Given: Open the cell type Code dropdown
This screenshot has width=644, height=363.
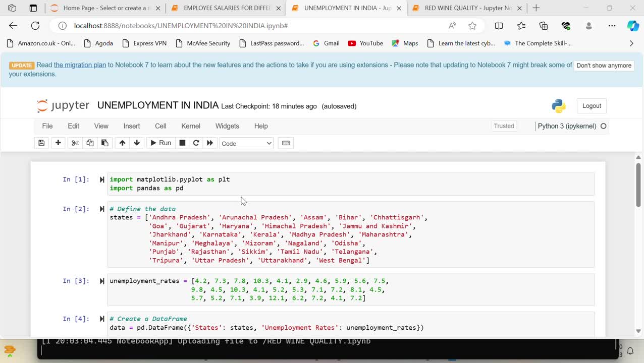Looking at the screenshot, I should click(246, 144).
